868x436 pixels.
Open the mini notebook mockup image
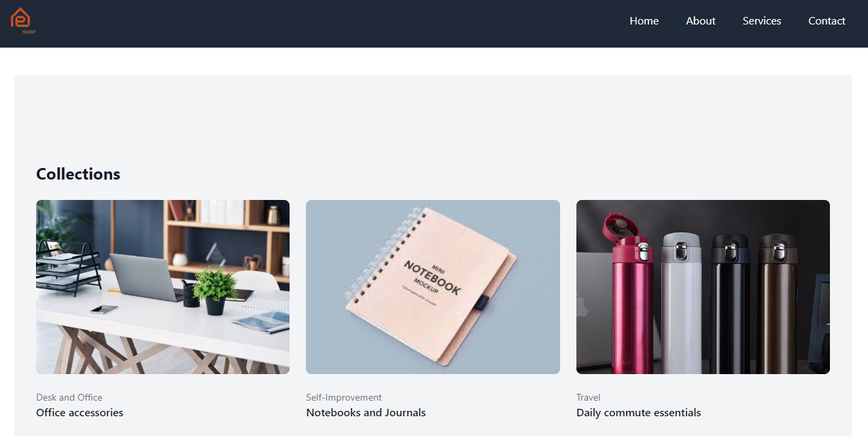(x=433, y=287)
